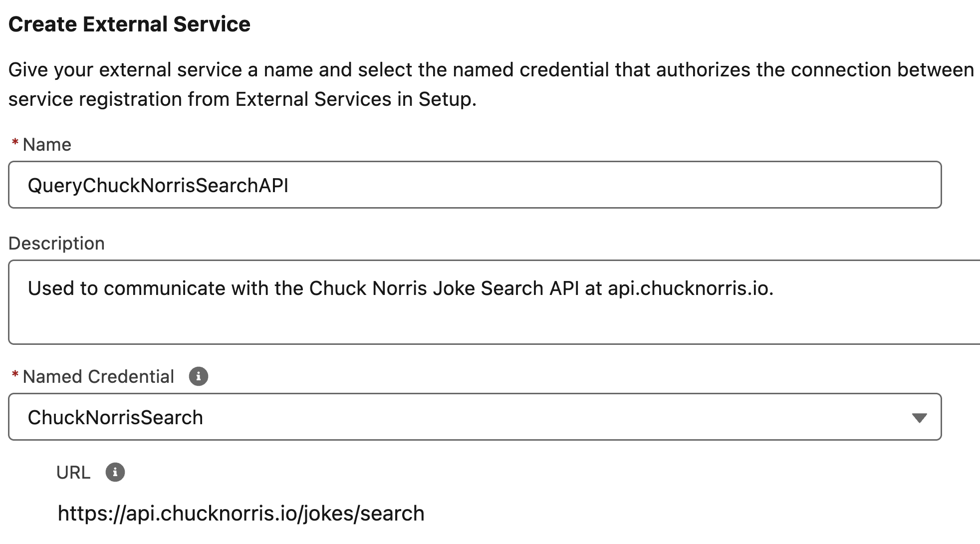Click the Name field label
Screen dimensions: 980x544
click(x=47, y=145)
